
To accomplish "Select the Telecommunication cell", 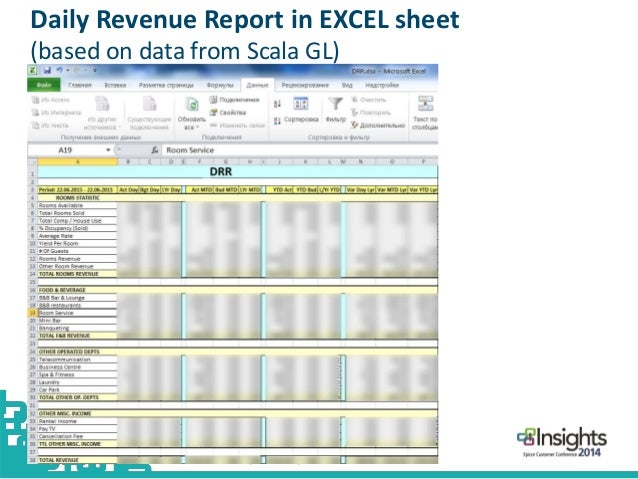I will point(77,360).
